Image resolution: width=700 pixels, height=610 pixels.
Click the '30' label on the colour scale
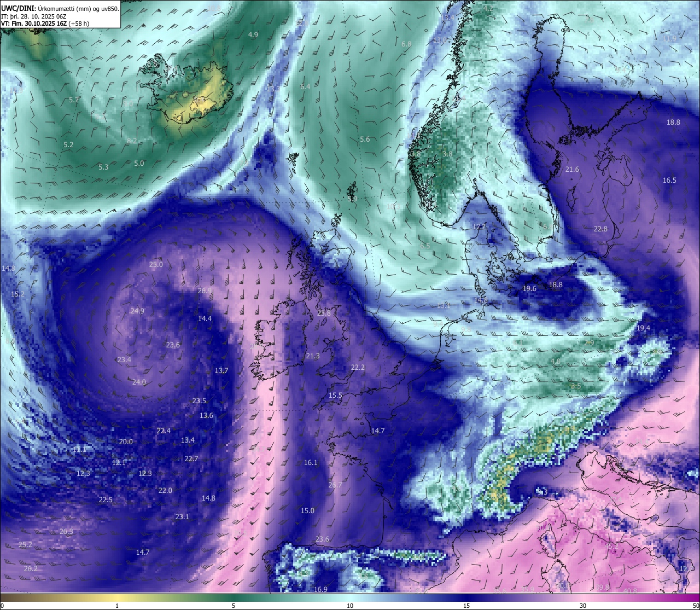(x=583, y=606)
